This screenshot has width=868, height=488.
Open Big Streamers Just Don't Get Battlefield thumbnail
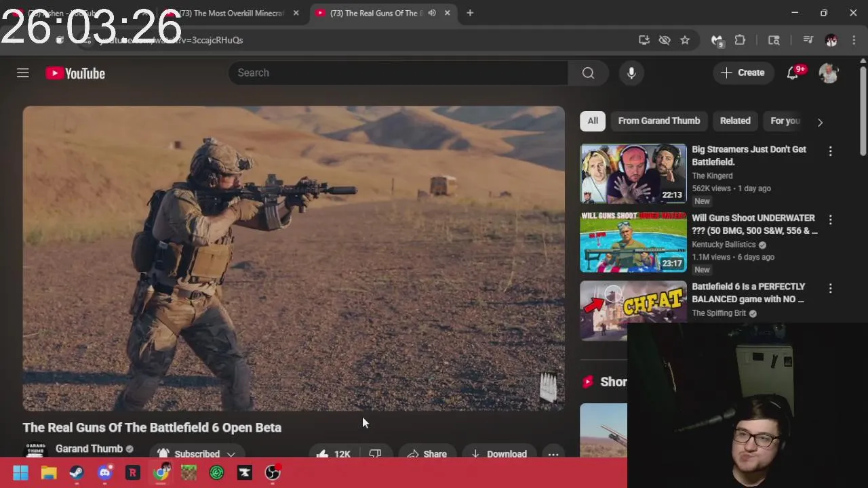(x=633, y=174)
